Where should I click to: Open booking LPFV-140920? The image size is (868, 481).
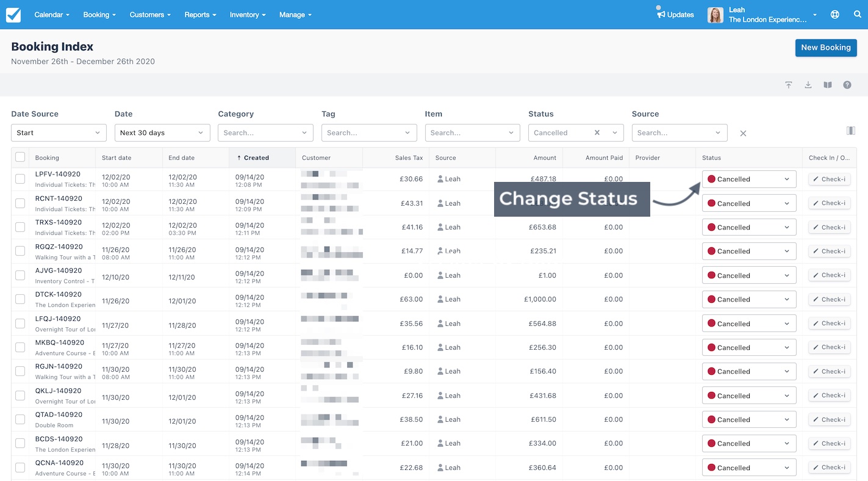coord(58,174)
